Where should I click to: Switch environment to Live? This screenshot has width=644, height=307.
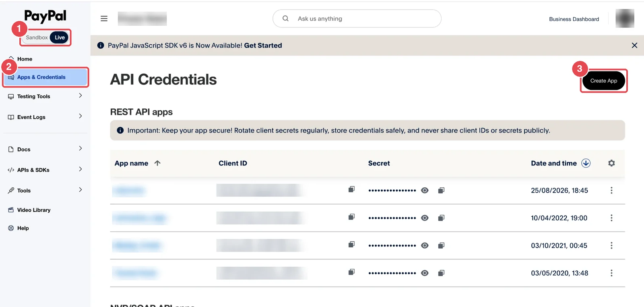pos(60,37)
